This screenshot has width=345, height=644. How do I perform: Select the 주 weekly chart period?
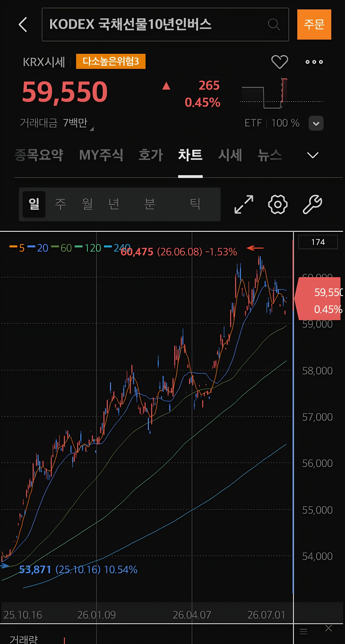[61, 204]
